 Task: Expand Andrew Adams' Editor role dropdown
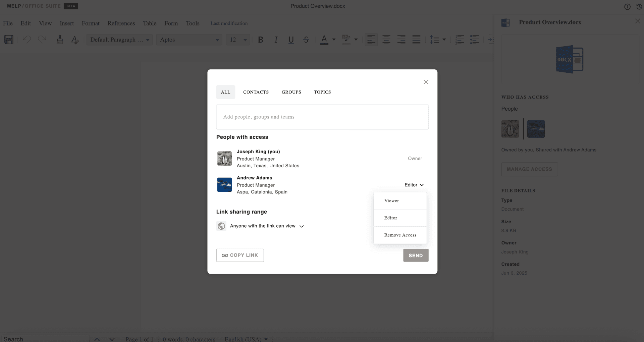coord(414,185)
